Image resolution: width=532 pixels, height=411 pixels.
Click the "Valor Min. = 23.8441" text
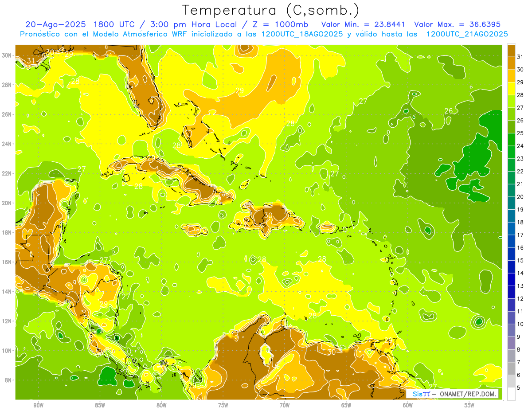click(363, 24)
